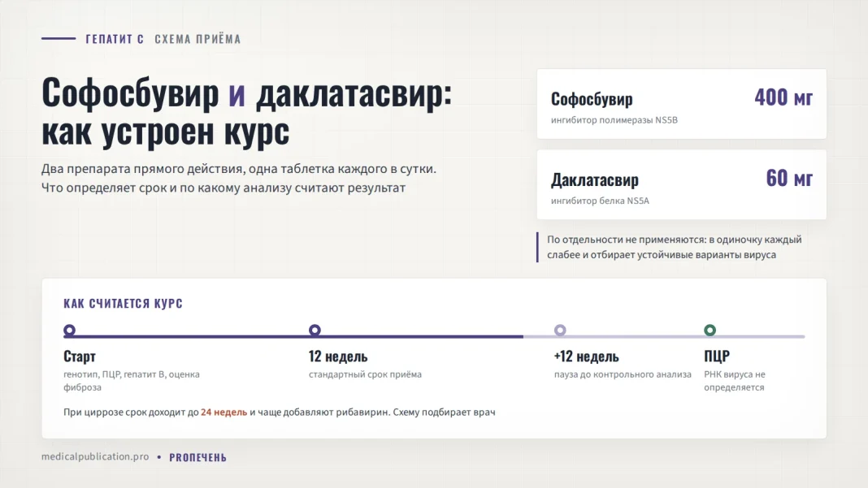Click the '+12 недель' step label
The width and height of the screenshot is (868, 488).
point(586,356)
